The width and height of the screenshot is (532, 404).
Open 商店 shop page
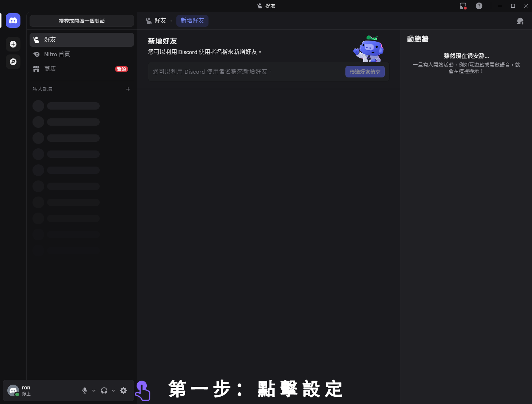coord(82,69)
